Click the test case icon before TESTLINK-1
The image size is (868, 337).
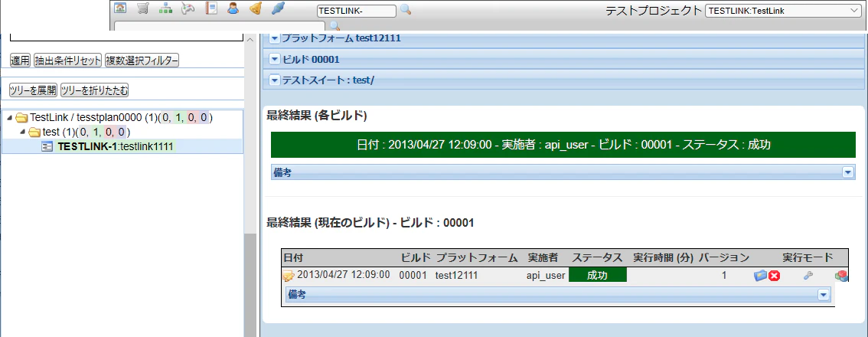tap(47, 146)
